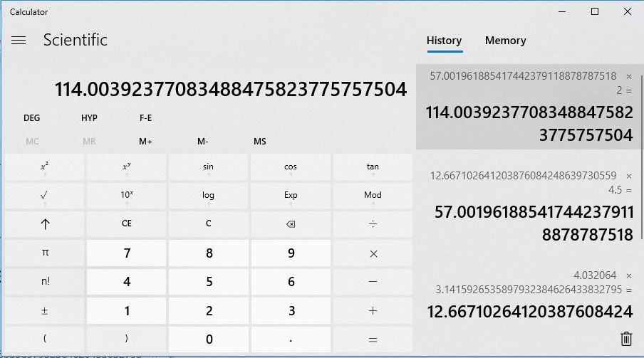Toggle the up-arrow shift functions key
The image size is (644, 358).
click(x=44, y=223)
